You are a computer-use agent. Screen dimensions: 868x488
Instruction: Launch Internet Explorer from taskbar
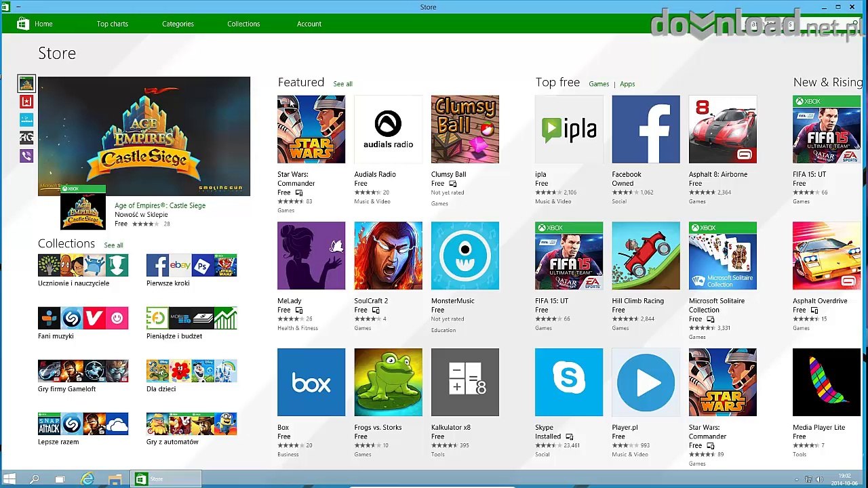pos(87,479)
